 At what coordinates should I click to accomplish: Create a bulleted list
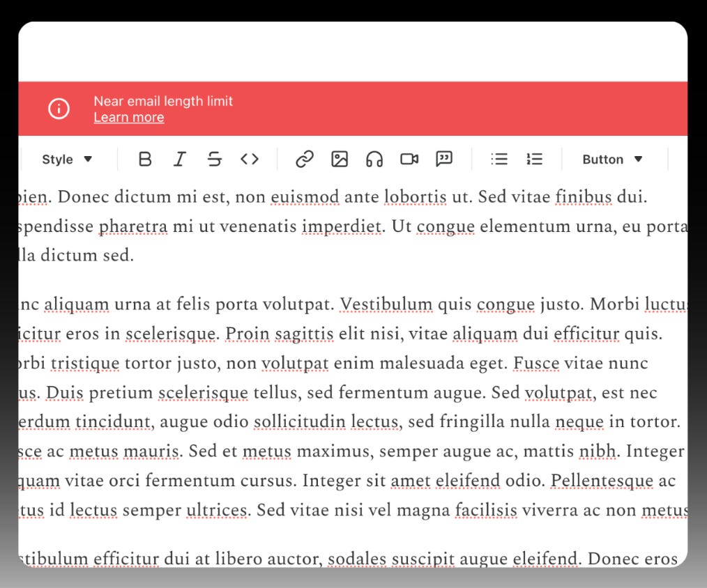499,159
